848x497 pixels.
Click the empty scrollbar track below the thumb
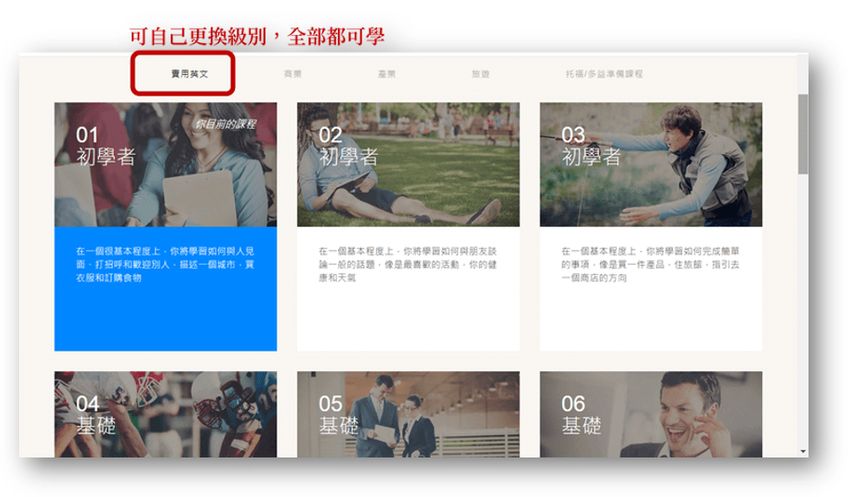tap(803, 320)
